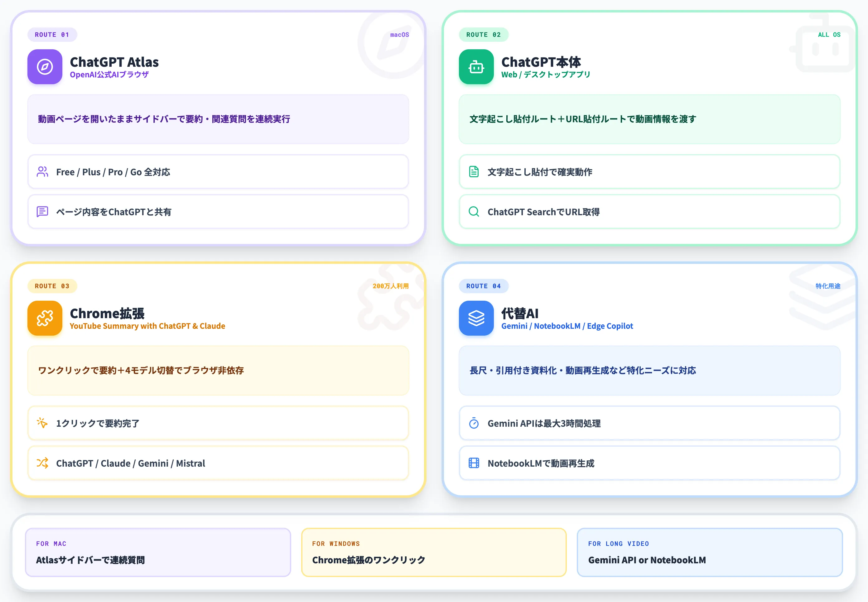Click the 文字起こし貼付で確実動作 text
This screenshot has width=868, height=602.
[x=540, y=172]
